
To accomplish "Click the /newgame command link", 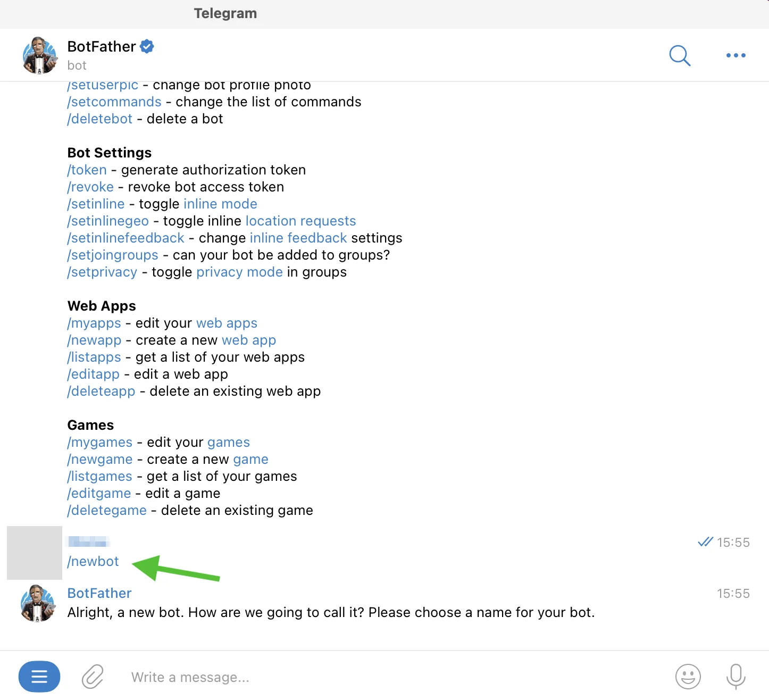I will tap(100, 459).
